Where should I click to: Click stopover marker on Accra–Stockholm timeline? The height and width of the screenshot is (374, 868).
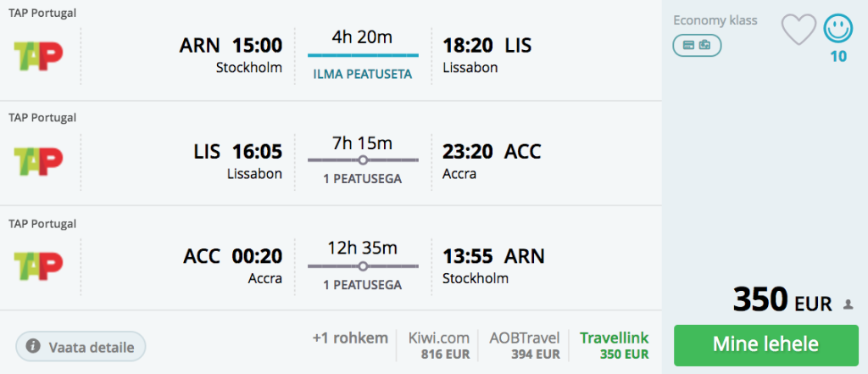pyautogui.click(x=363, y=265)
